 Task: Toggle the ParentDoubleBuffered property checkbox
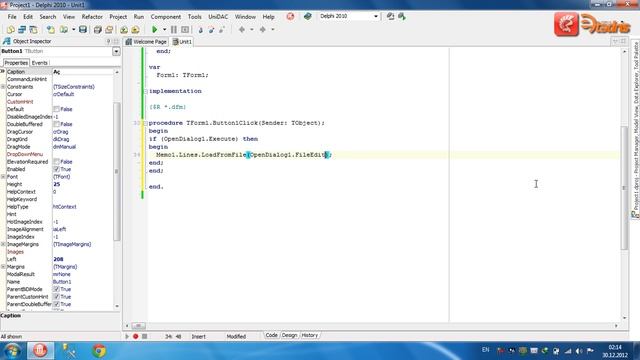click(x=56, y=304)
